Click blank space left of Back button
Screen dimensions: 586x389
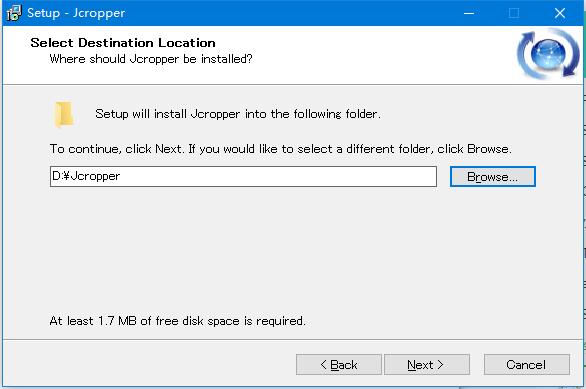click(x=149, y=364)
